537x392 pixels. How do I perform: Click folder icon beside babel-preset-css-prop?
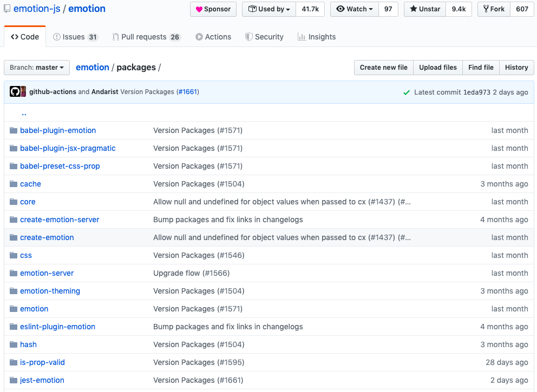(14, 166)
